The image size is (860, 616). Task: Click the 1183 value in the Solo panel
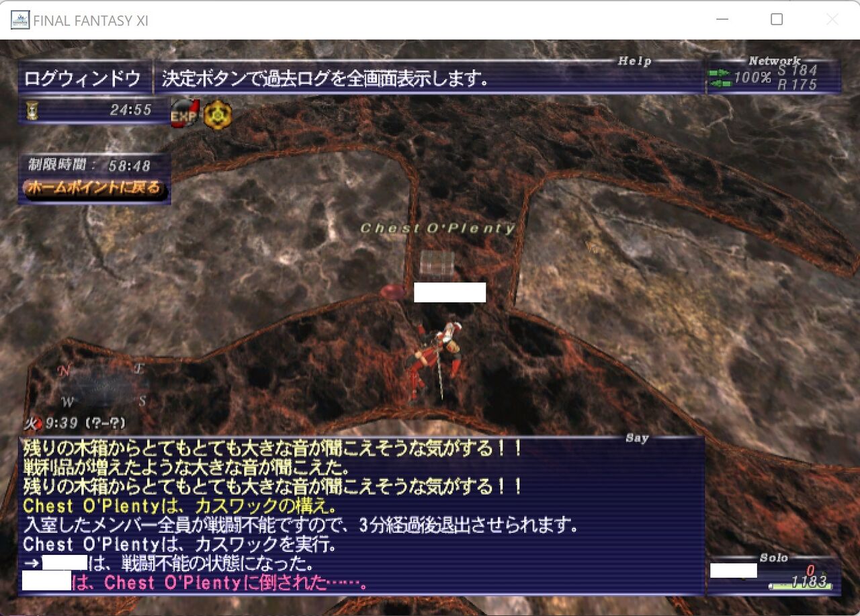[808, 582]
